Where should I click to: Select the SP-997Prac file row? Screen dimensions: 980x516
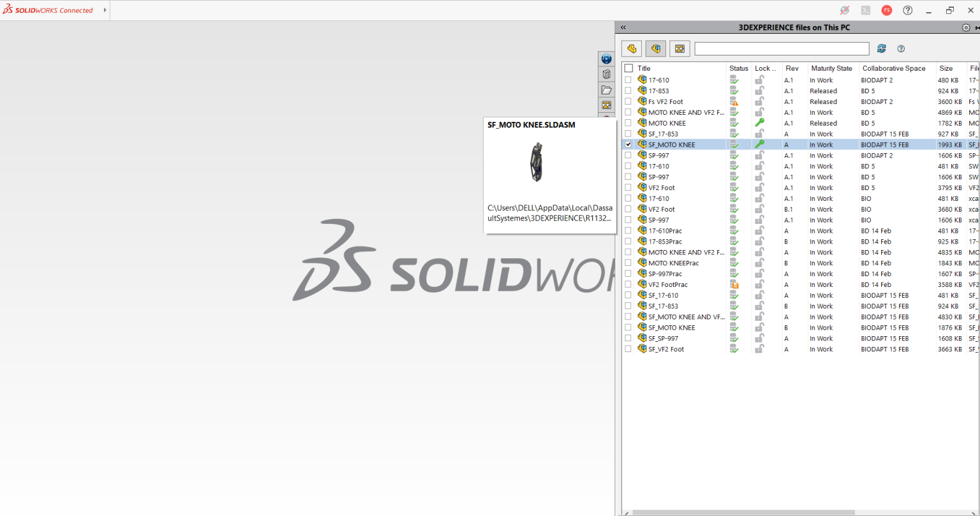pos(801,274)
